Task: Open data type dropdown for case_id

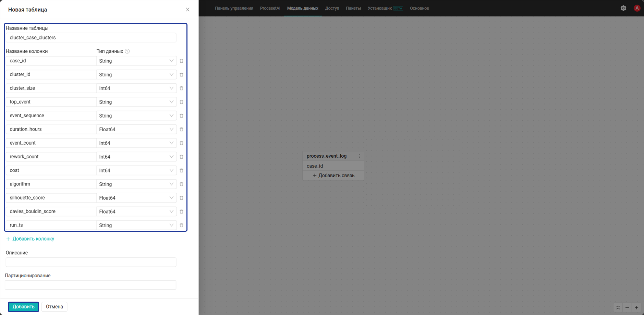Action: coord(136,61)
